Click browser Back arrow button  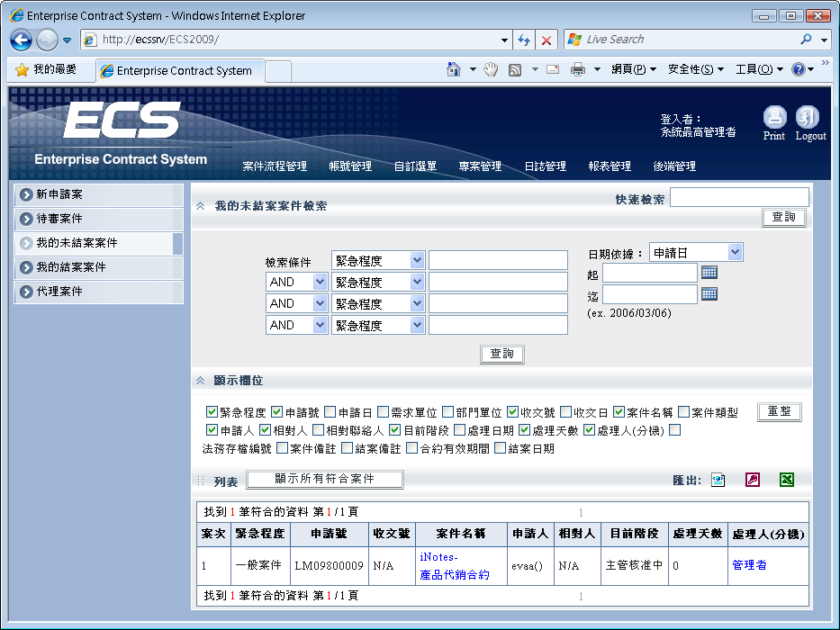[x=22, y=40]
